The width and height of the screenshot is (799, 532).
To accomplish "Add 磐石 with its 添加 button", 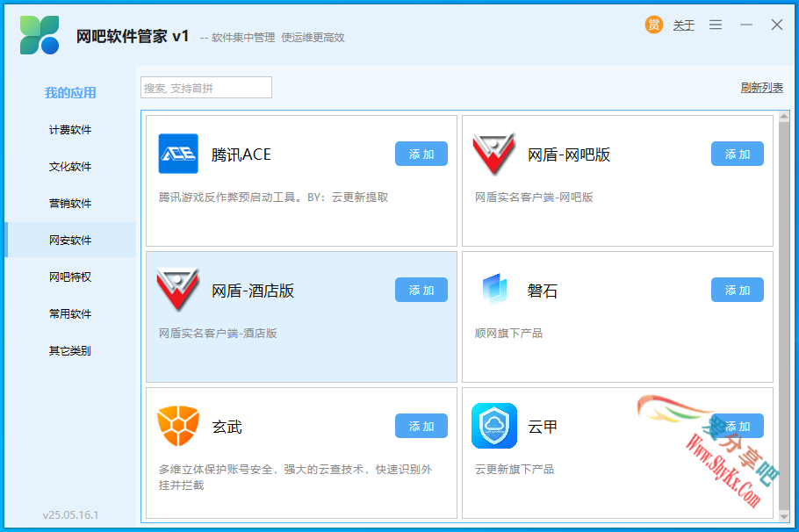I will [x=738, y=290].
